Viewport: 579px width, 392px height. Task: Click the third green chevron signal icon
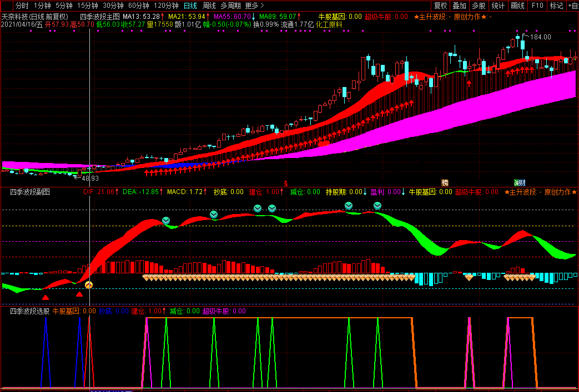click(x=258, y=208)
